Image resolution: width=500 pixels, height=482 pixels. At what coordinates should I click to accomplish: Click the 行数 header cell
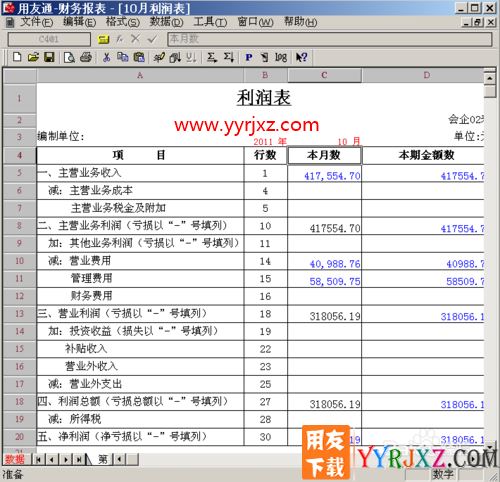point(265,155)
